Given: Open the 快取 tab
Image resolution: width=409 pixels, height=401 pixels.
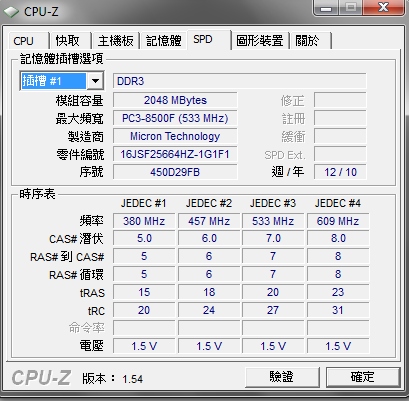Looking at the screenshot, I should point(71,41).
